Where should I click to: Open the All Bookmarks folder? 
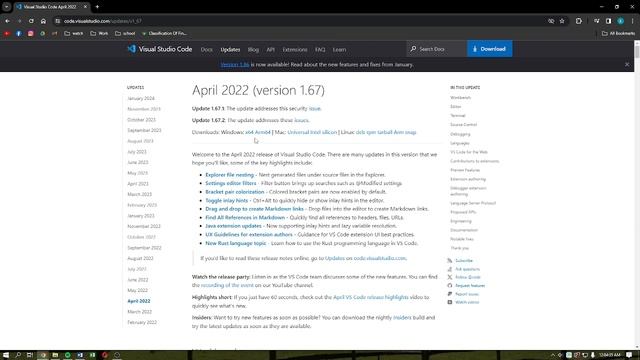(x=618, y=33)
